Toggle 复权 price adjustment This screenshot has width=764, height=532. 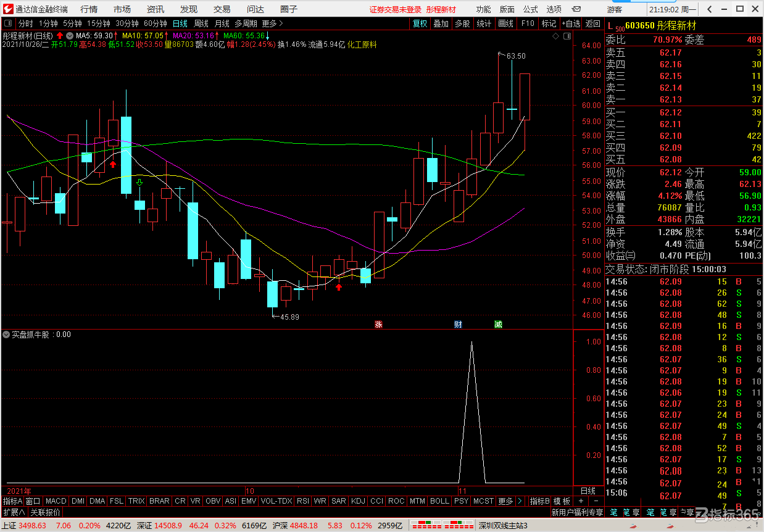pyautogui.click(x=420, y=23)
